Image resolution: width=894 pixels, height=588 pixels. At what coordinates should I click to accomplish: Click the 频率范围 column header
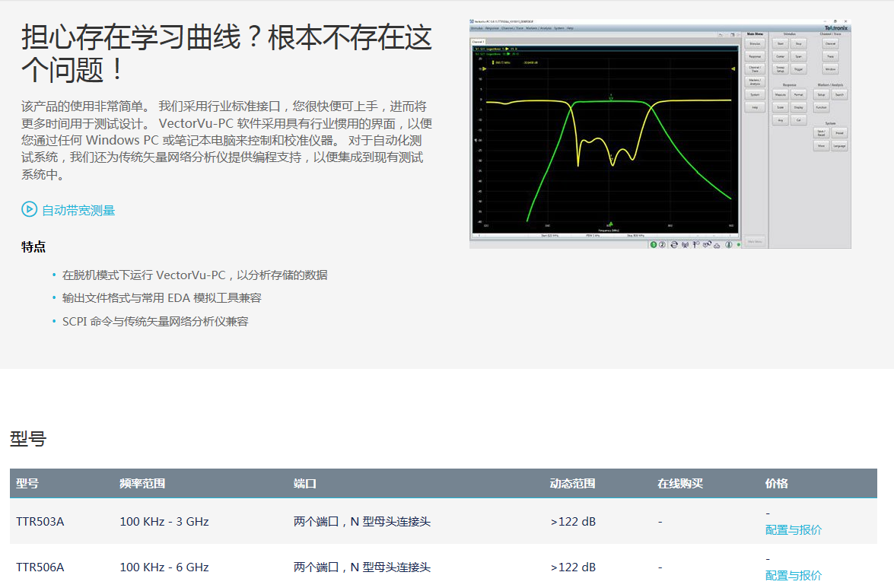[x=142, y=484]
